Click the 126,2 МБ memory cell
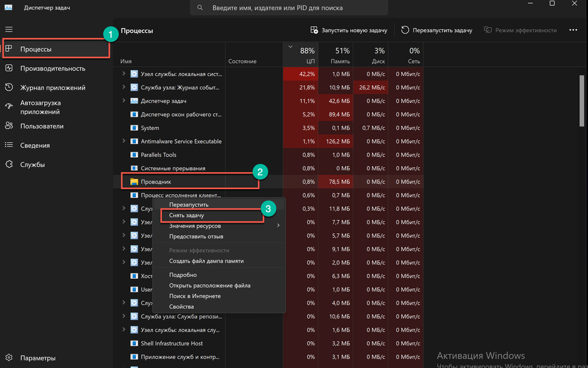 336,141
